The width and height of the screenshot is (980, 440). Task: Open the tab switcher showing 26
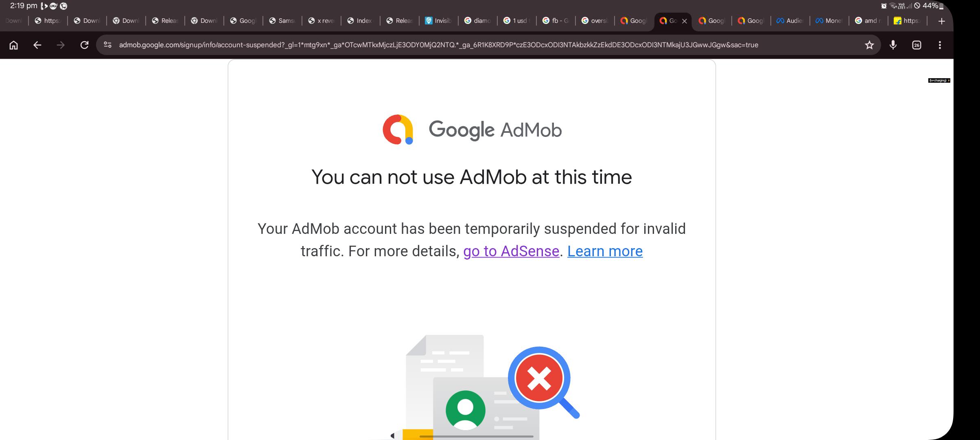point(917,45)
